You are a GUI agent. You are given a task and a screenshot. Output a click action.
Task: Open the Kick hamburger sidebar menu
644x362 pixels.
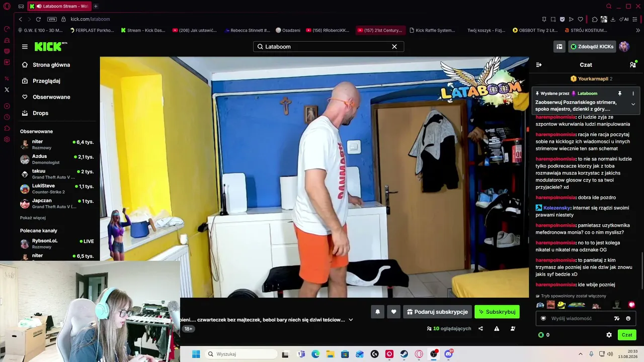coord(25,47)
